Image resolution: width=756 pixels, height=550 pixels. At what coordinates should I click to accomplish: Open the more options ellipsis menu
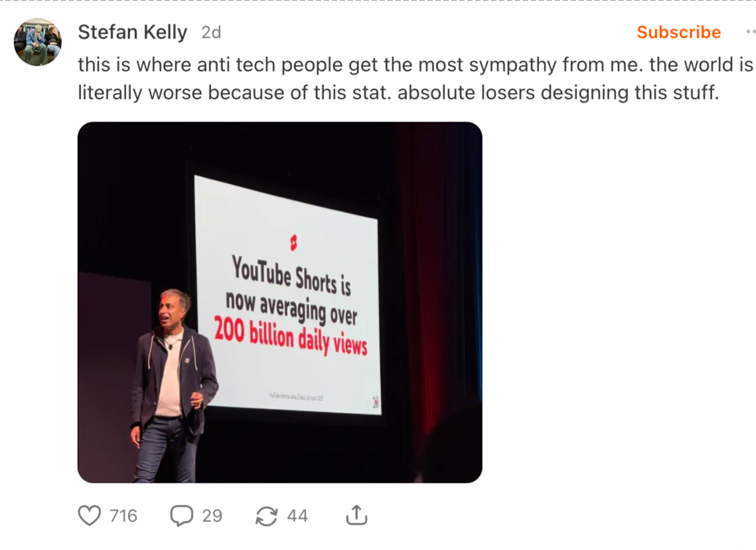pos(750,32)
